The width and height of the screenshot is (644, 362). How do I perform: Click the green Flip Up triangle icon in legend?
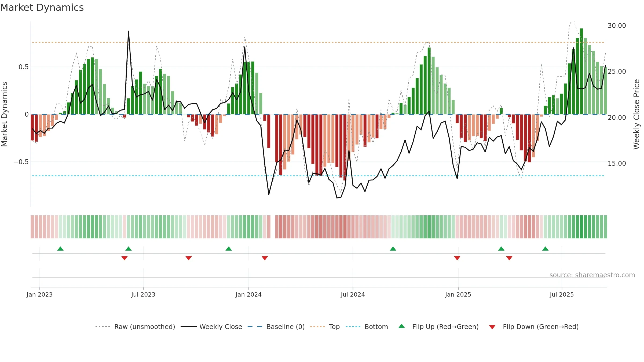pyautogui.click(x=402, y=326)
